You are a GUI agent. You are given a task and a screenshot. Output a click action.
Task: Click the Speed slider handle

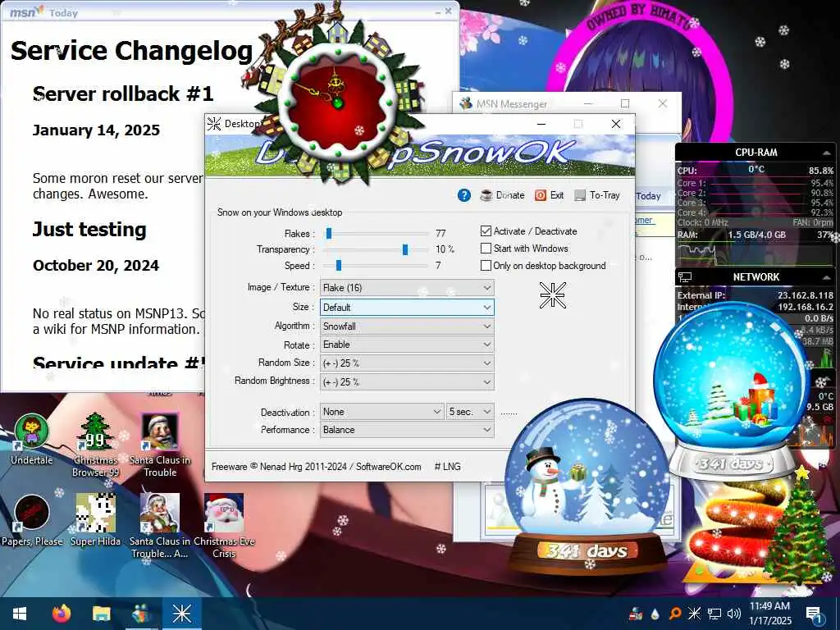[x=339, y=265]
